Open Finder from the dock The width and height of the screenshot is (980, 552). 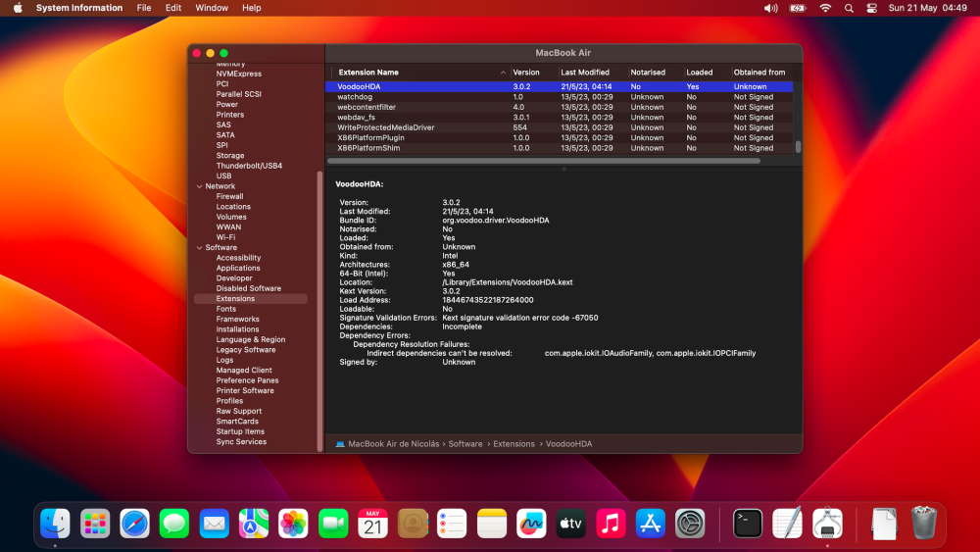(55, 524)
